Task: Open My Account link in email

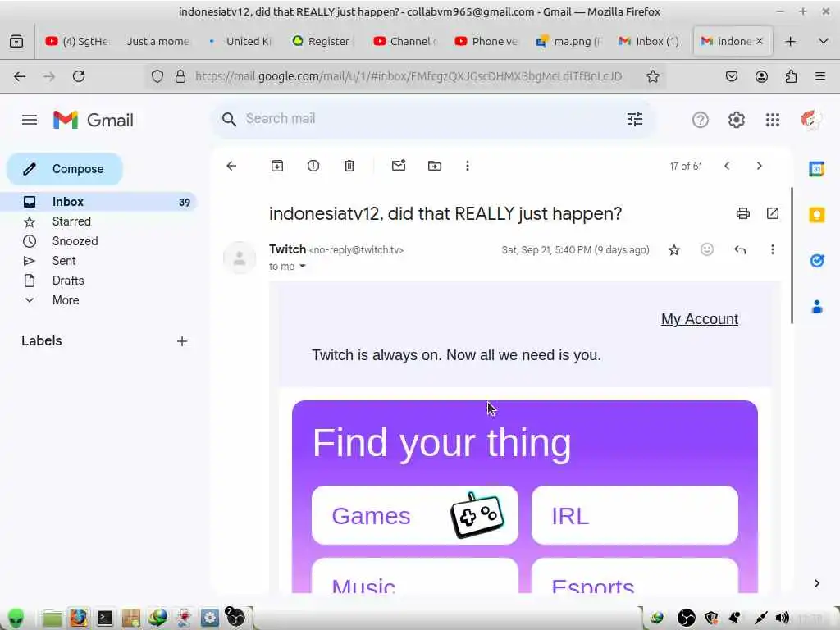Action: [x=700, y=319]
